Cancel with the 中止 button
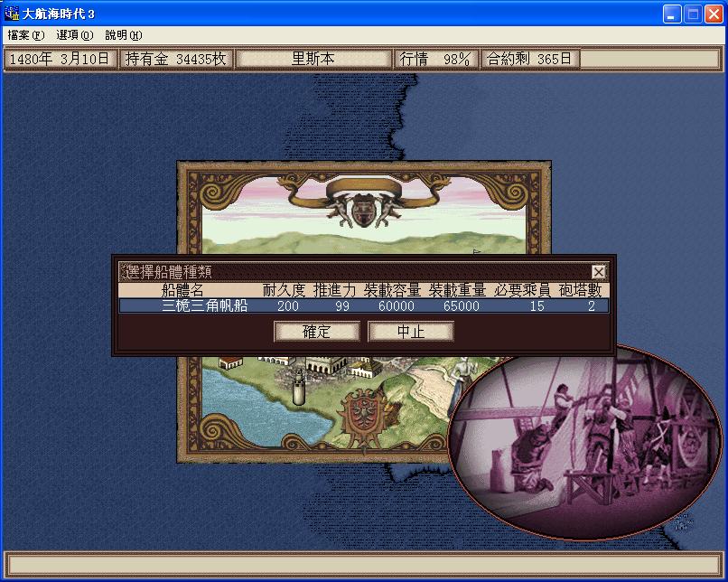This screenshot has width=728, height=582. coord(411,332)
